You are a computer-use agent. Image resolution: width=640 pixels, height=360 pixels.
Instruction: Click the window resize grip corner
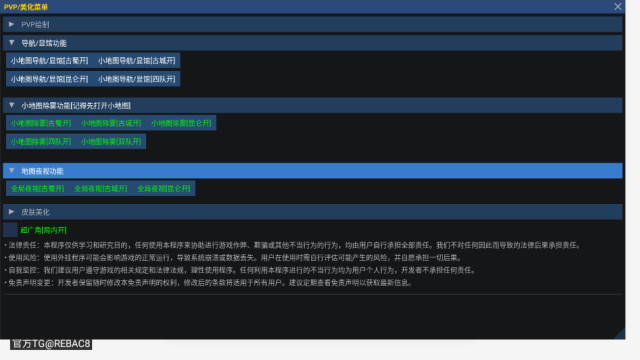[621, 335]
